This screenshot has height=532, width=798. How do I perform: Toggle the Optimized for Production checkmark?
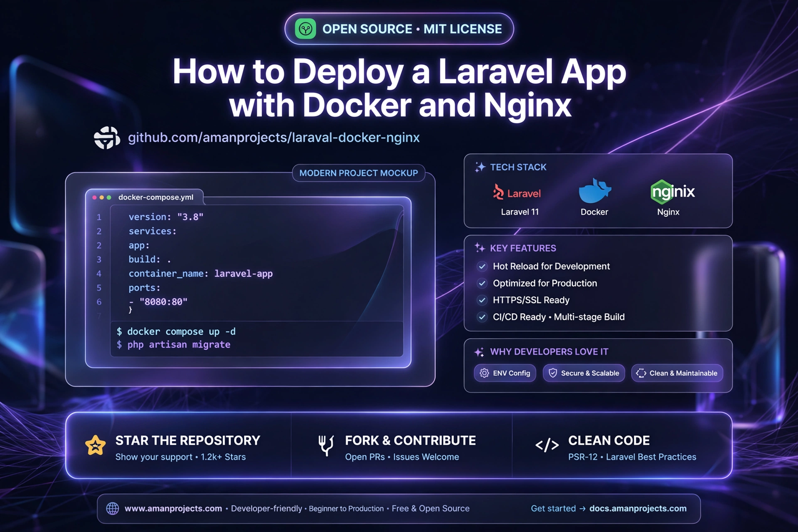pyautogui.click(x=482, y=283)
